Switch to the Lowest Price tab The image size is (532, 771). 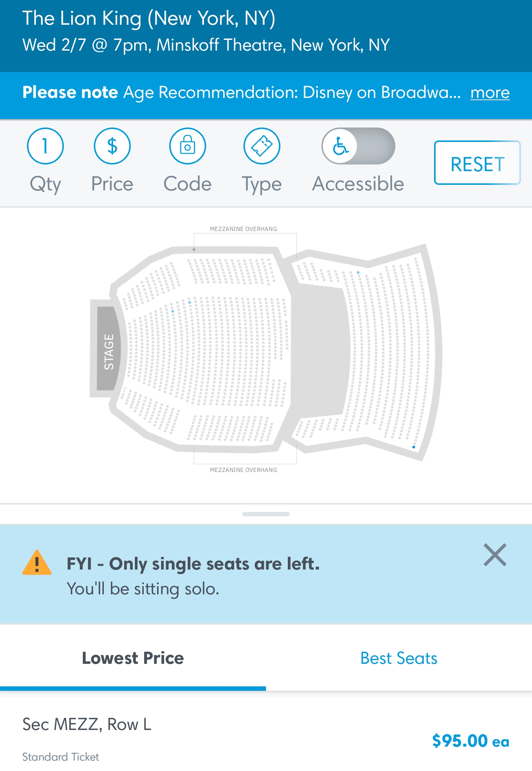coord(133,658)
